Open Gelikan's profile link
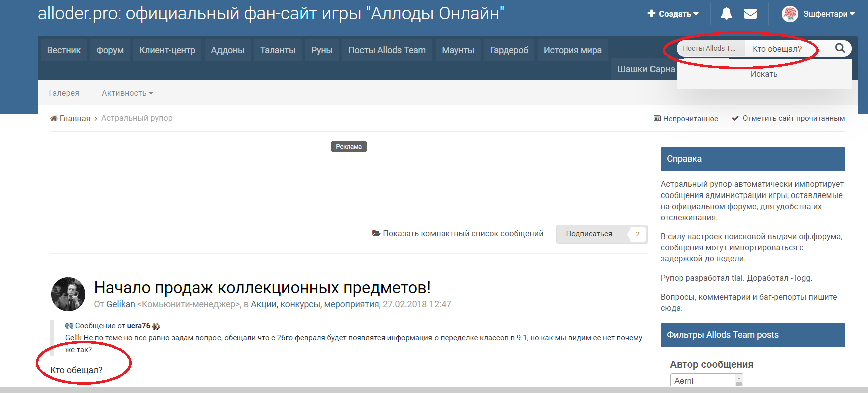Screen dimensions: 868x393 [121, 304]
